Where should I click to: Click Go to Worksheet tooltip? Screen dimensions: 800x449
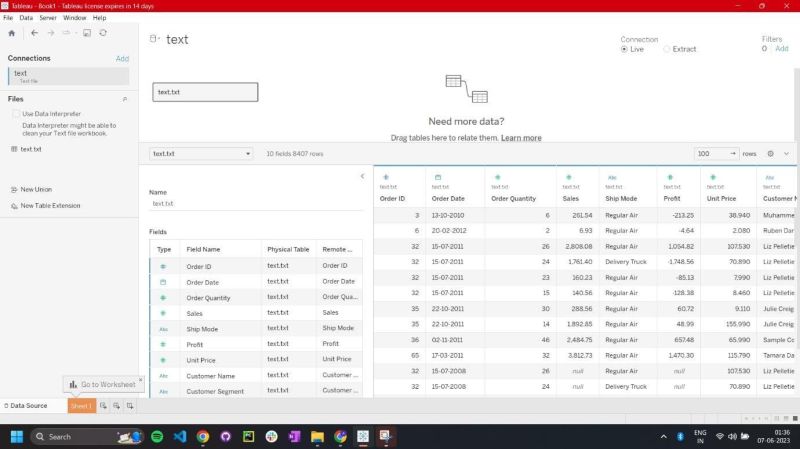(103, 385)
